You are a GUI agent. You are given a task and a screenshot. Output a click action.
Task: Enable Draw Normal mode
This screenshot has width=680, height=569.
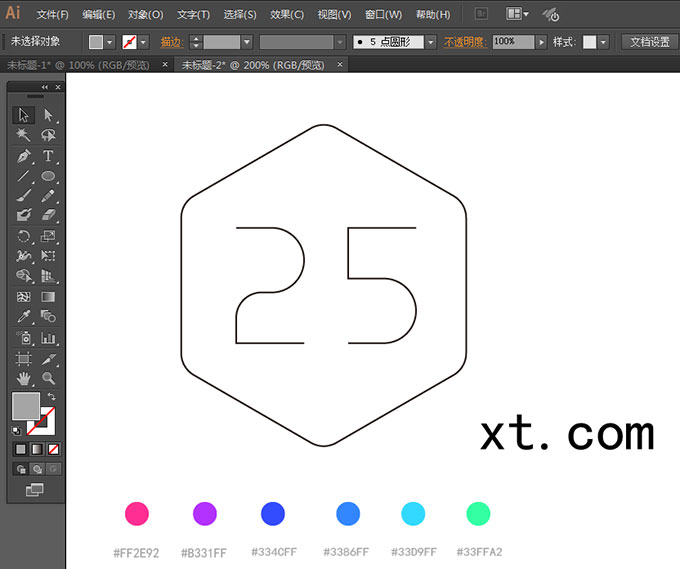coord(21,469)
